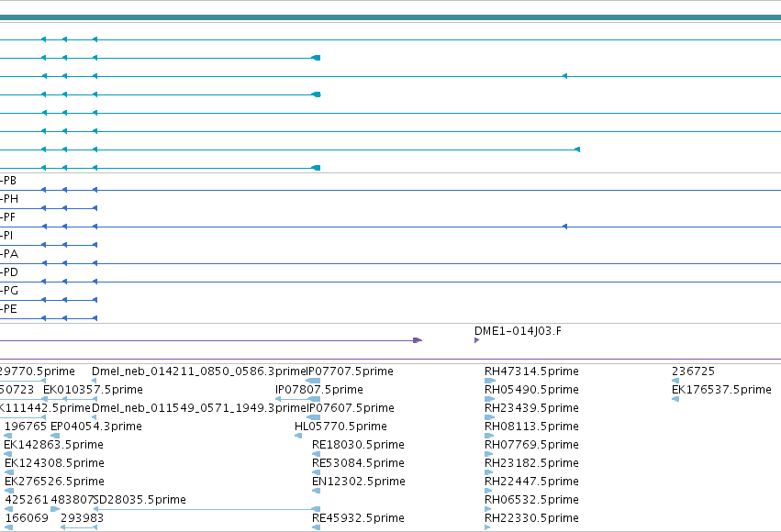Select the RH08113.5prime label
This screenshot has height=532, width=781.
(x=531, y=427)
